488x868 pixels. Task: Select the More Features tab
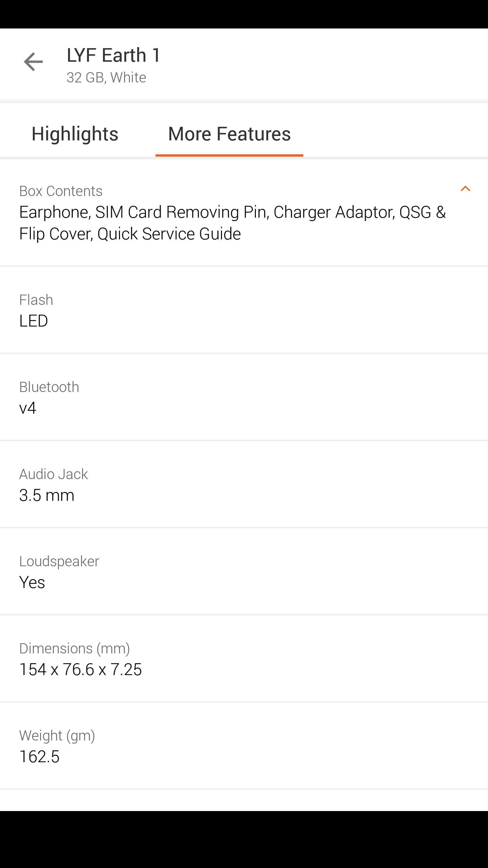click(x=229, y=134)
